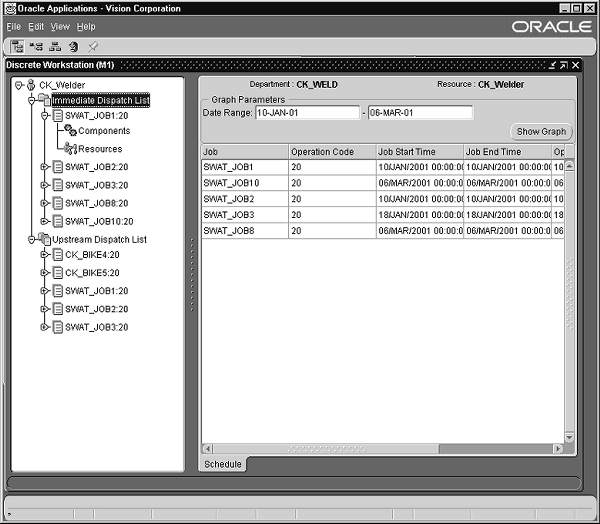Open the Help menu
Viewport: 600px width, 524px height.
[x=86, y=26]
